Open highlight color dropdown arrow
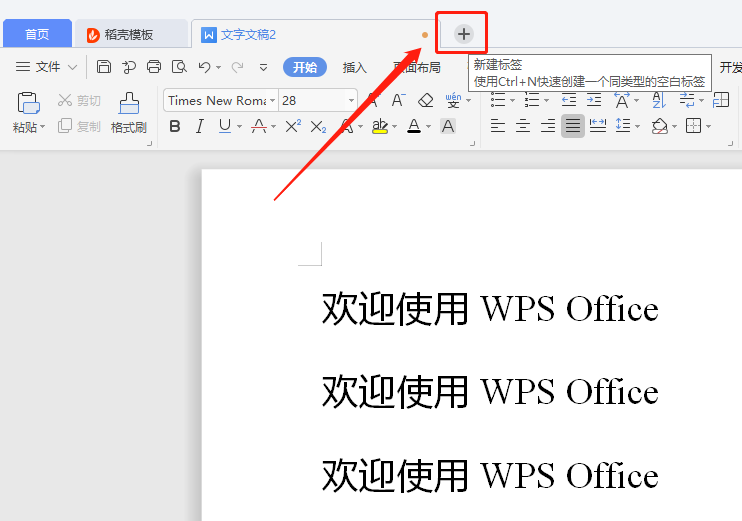742x521 pixels. click(394, 126)
